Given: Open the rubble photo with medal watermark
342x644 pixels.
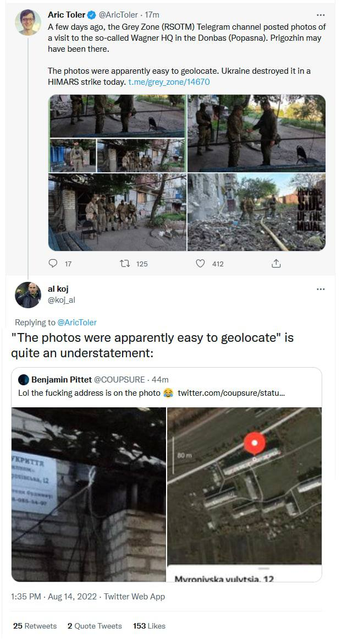Looking at the screenshot, I should coord(256,212).
